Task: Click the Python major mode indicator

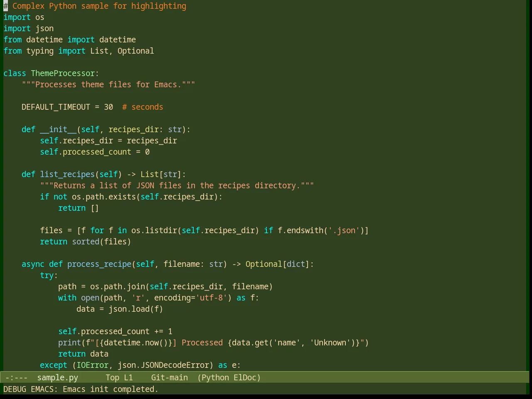Action: point(215,377)
